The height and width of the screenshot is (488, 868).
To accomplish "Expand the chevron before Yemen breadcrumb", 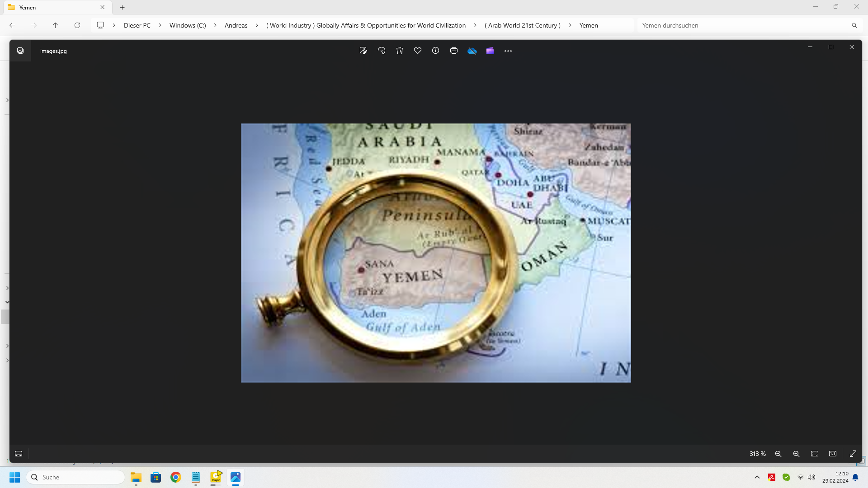I will point(570,25).
